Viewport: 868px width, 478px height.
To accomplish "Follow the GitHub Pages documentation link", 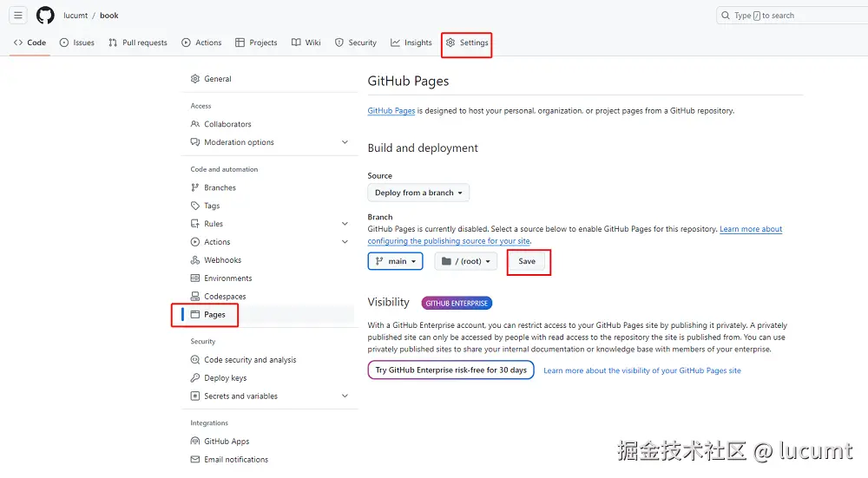I will [391, 111].
